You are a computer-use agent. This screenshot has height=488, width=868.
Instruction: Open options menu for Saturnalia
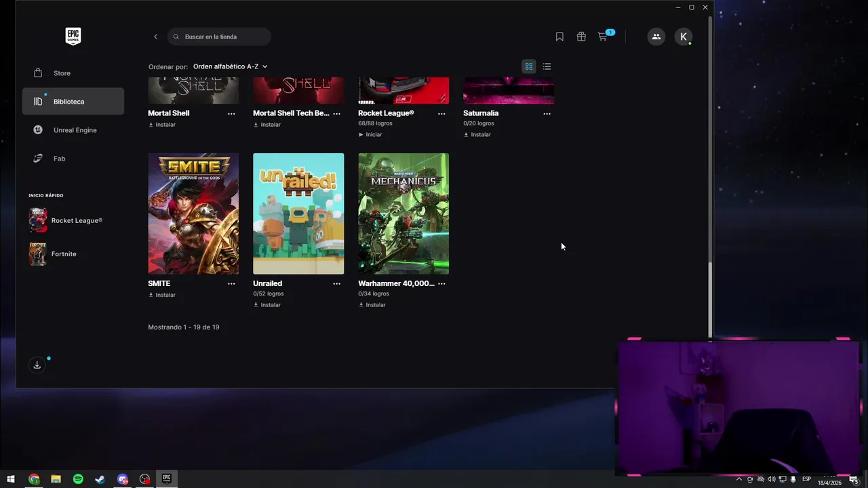547,113
